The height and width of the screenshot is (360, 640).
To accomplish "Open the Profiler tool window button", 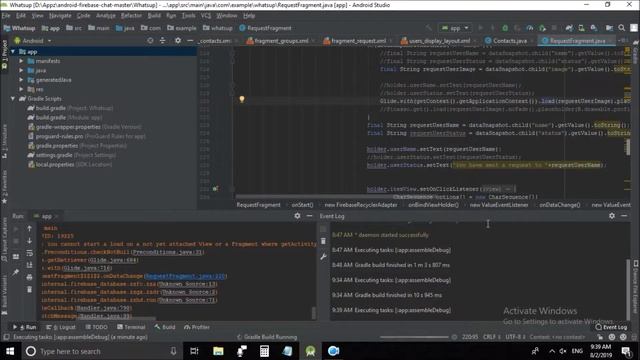I will (x=197, y=327).
